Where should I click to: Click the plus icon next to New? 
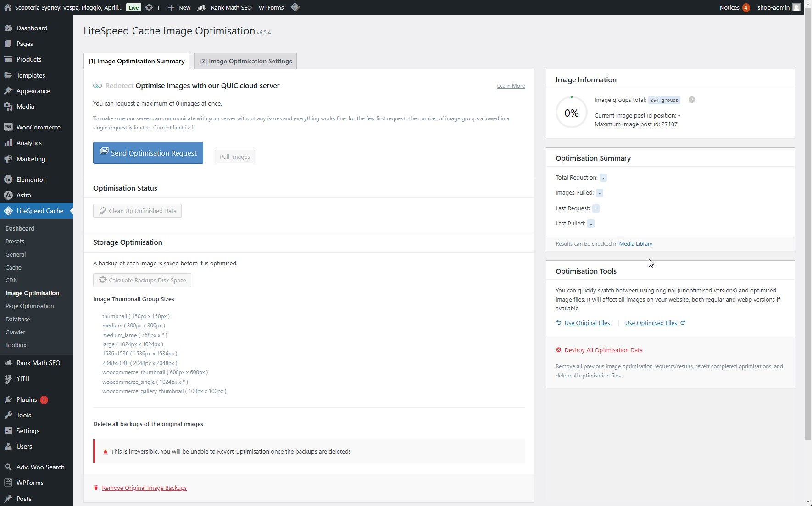[171, 7]
